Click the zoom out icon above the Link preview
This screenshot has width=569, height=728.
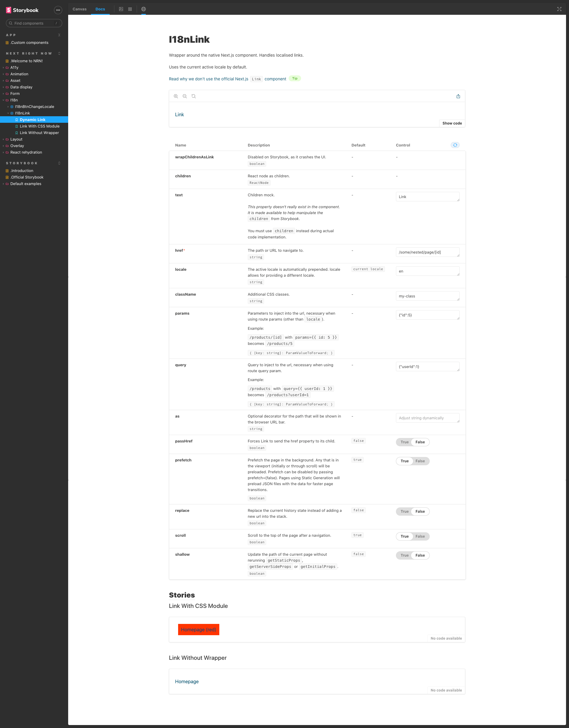pos(185,96)
